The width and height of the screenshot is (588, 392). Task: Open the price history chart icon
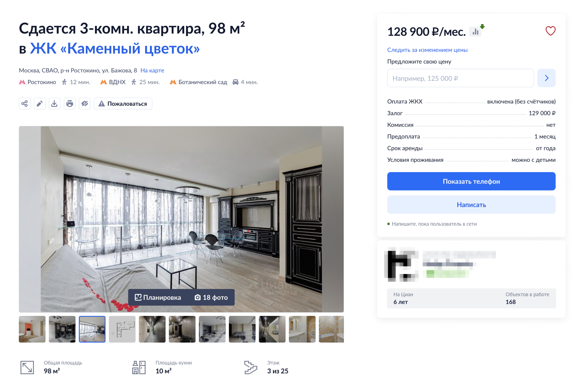tap(475, 32)
